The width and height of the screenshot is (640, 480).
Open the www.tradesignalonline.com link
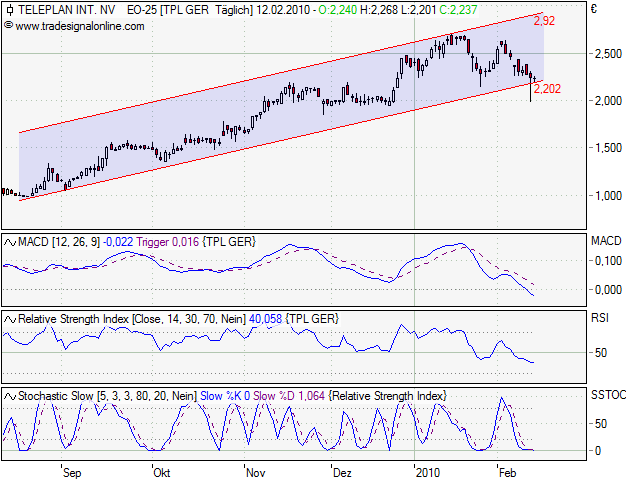pyautogui.click(x=81, y=25)
